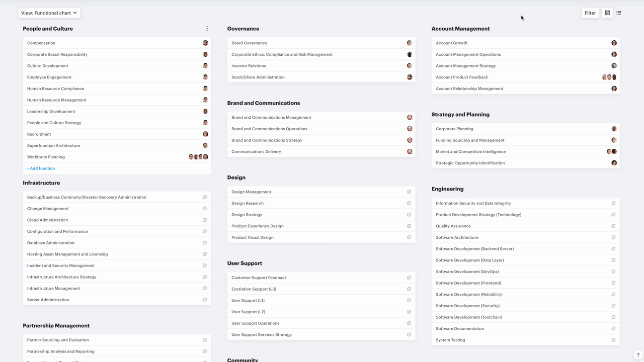Click the help question mark icon

tap(637, 355)
